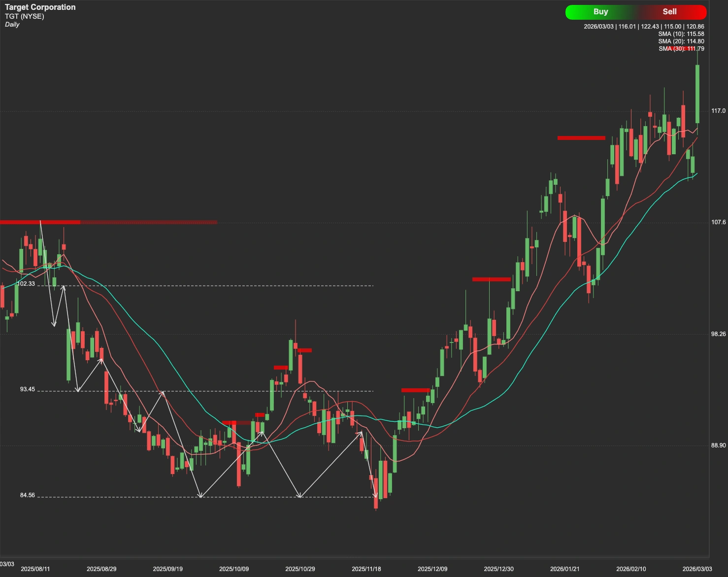The width and height of the screenshot is (728, 577).
Task: Select the 93.45 dashed support line label
Action: 26,389
